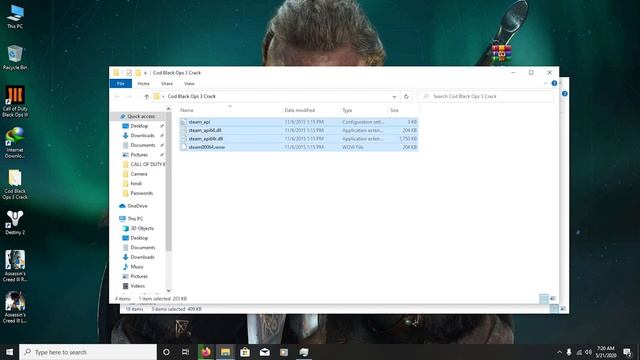Open the Quick Access Toolbar customize dropdown
This screenshot has height=360, width=640.
[x=145, y=73]
